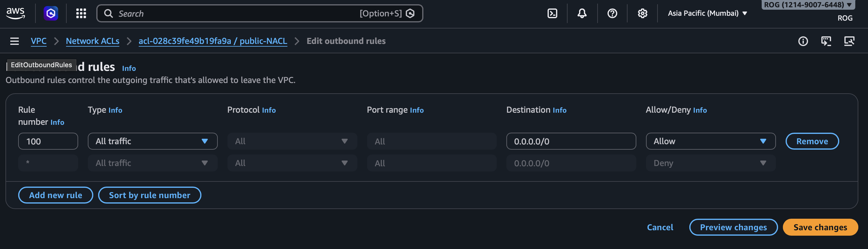This screenshot has height=249, width=868.
Task: Open notifications bell icon
Action: [581, 13]
